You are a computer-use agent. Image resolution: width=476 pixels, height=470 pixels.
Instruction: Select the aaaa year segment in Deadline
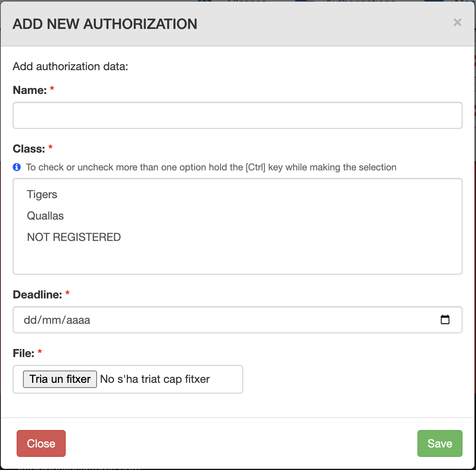click(78, 320)
